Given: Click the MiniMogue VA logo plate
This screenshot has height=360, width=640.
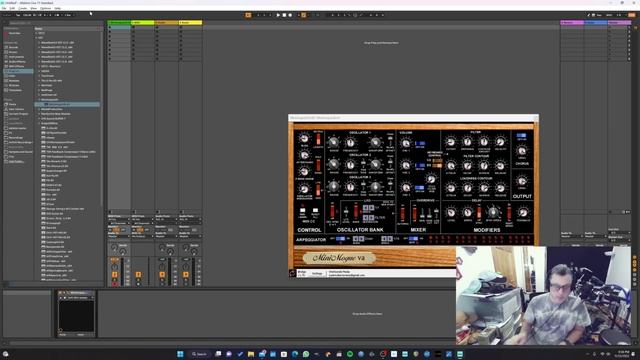Looking at the screenshot, I should coord(339,258).
